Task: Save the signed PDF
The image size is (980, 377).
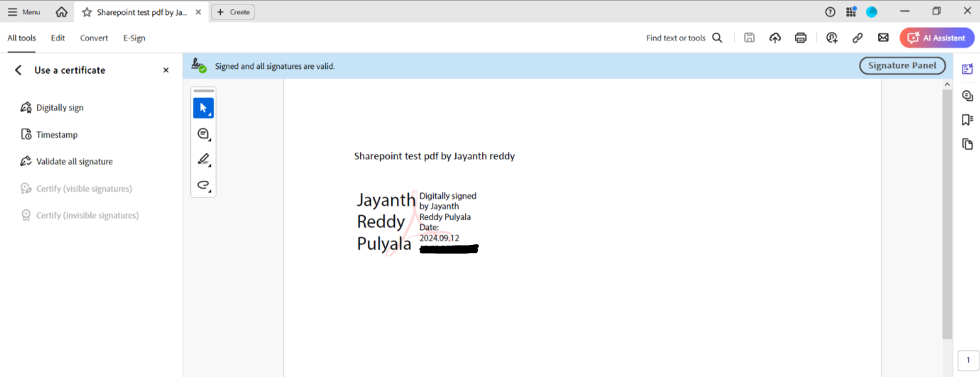Action: pos(749,38)
